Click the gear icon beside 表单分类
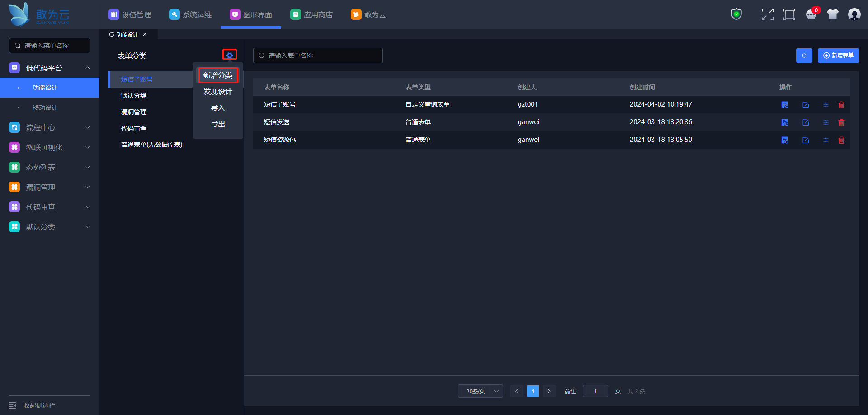The image size is (868, 415). (230, 55)
